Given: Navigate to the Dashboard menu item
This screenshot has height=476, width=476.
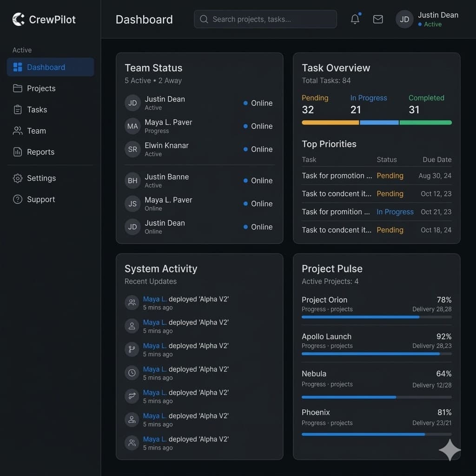Looking at the screenshot, I should 46,67.
